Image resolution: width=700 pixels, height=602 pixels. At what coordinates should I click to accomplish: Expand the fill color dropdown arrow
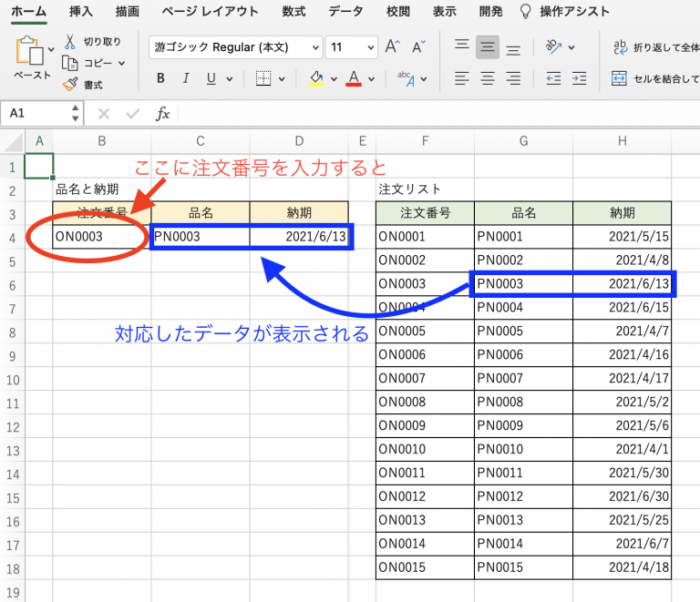click(x=334, y=79)
